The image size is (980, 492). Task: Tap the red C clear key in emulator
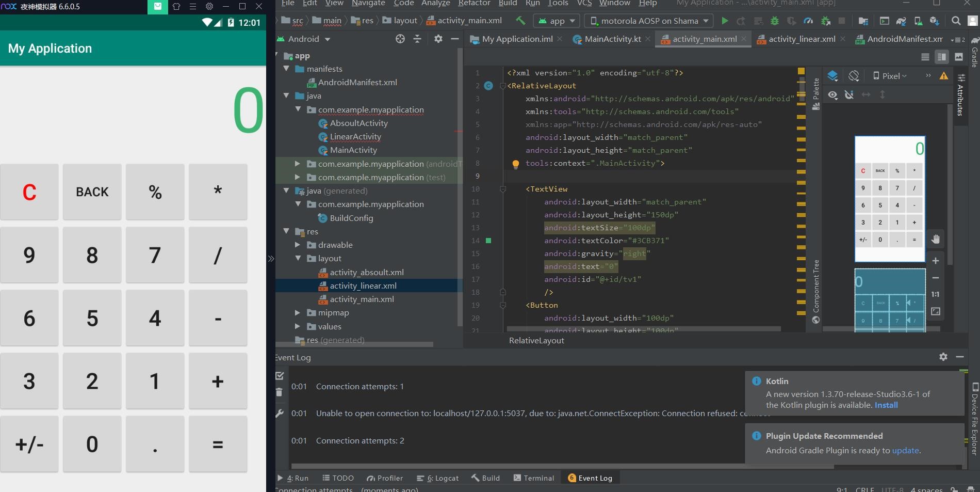point(29,192)
